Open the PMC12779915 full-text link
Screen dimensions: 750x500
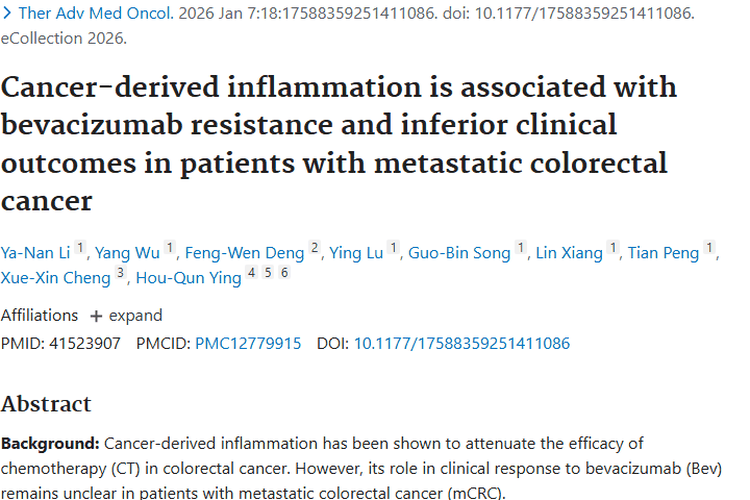click(x=248, y=343)
